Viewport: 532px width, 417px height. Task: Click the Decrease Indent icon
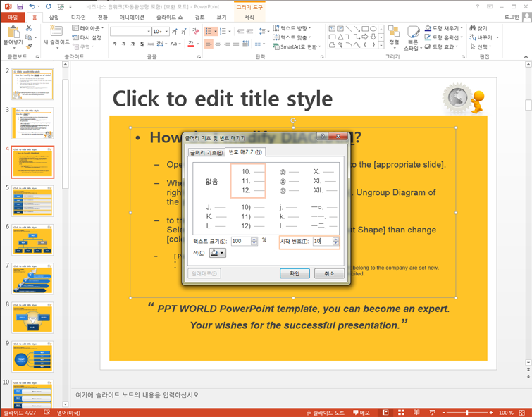240,32
